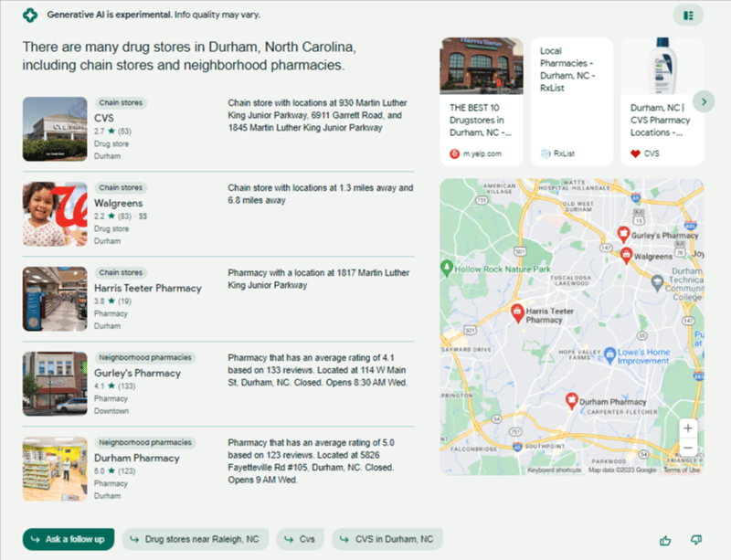Screen dimensions: 731x560
Task: Click the Keyboard shortcuts map link
Action: click(555, 470)
